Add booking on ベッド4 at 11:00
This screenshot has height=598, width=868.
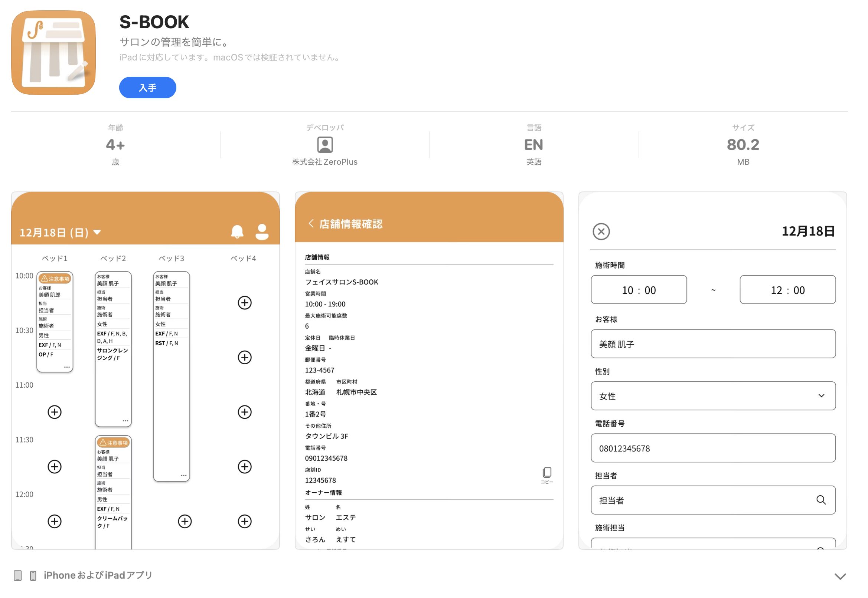pos(244,412)
